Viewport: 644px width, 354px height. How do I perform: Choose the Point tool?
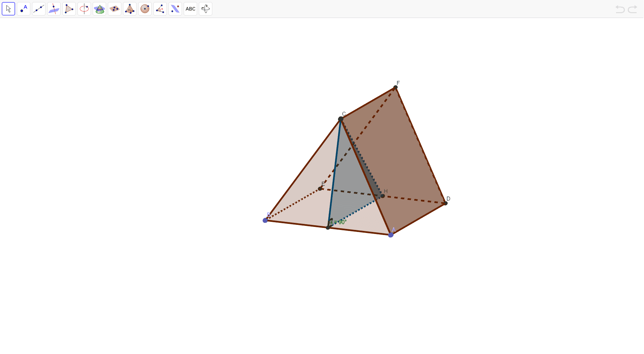(x=24, y=9)
